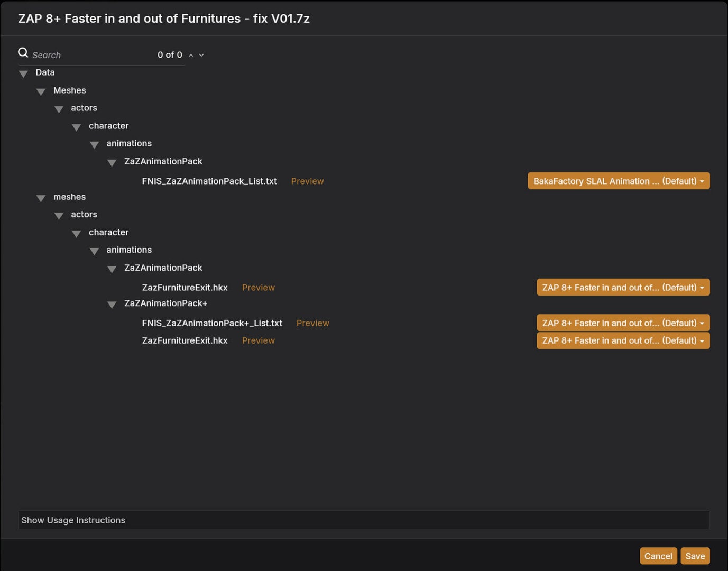This screenshot has width=728, height=571.
Task: Focus the Search input field
Action: coord(93,55)
